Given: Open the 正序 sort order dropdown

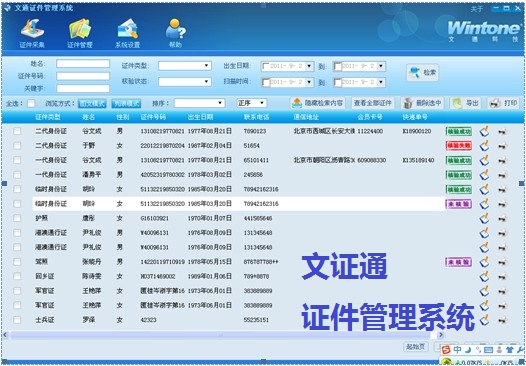Looking at the screenshot, I should click(252, 103).
